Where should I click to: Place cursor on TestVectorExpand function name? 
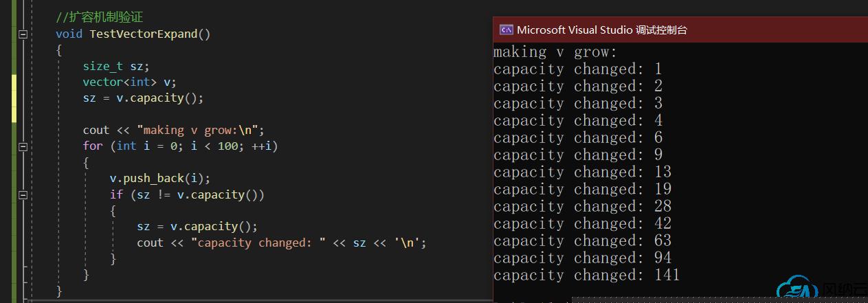click(x=143, y=34)
